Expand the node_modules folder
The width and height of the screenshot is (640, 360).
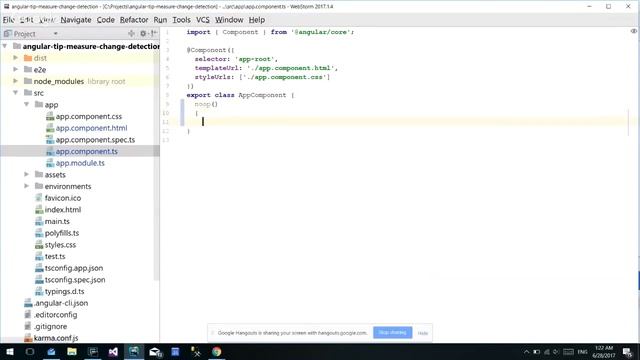click(16, 81)
